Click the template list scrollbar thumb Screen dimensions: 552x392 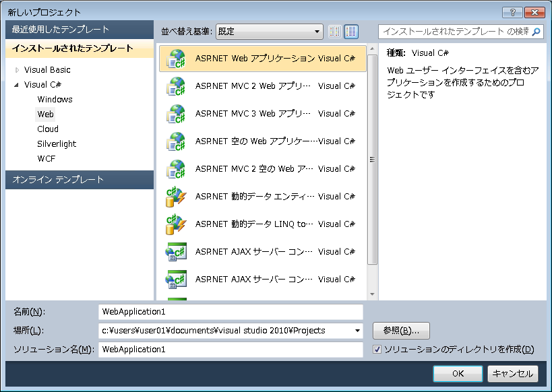point(372,160)
